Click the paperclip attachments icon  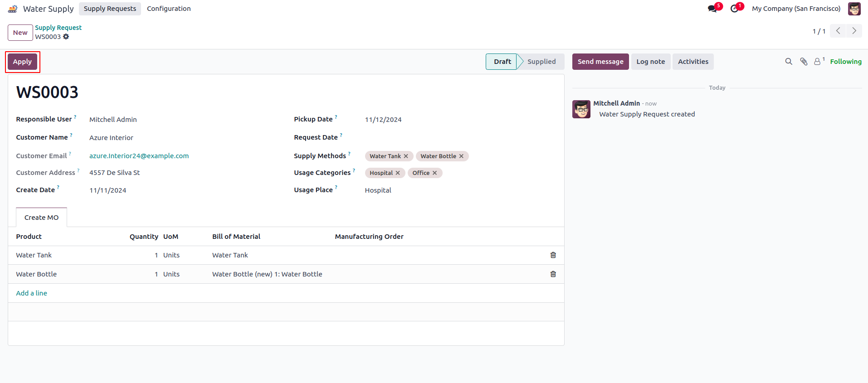click(804, 62)
